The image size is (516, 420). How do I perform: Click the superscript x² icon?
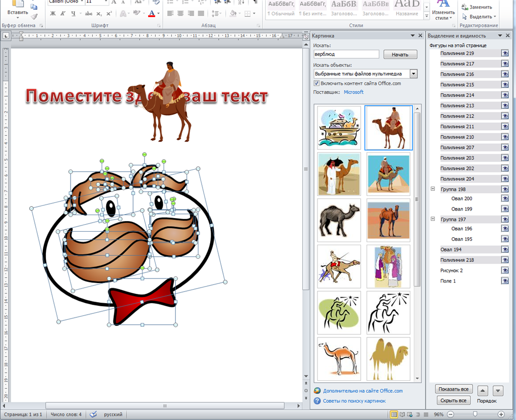coord(109,14)
